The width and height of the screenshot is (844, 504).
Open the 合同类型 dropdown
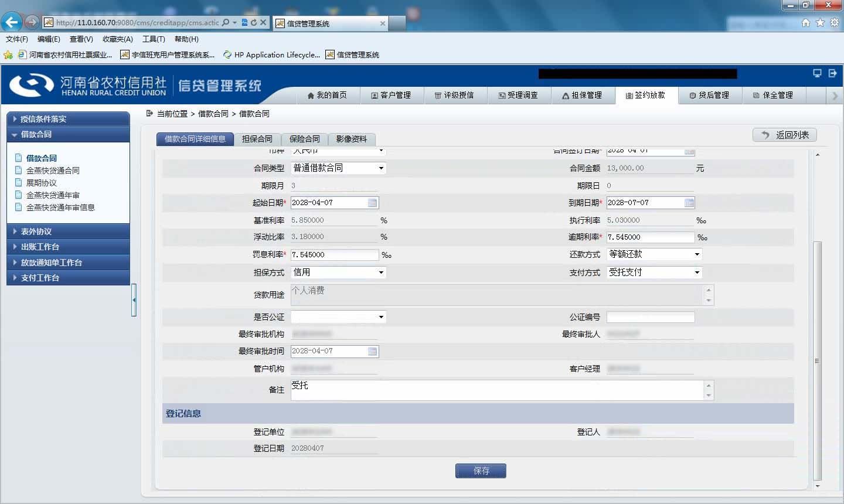tap(338, 168)
